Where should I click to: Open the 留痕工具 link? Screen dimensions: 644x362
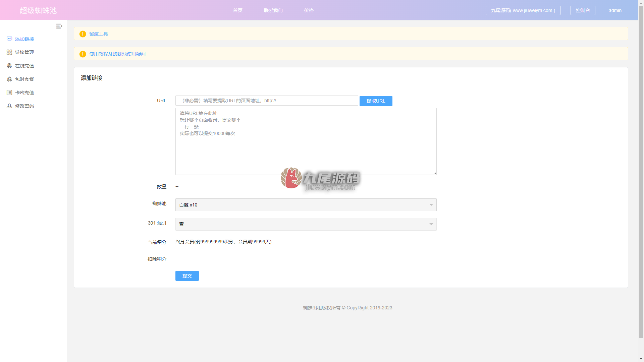[99, 34]
